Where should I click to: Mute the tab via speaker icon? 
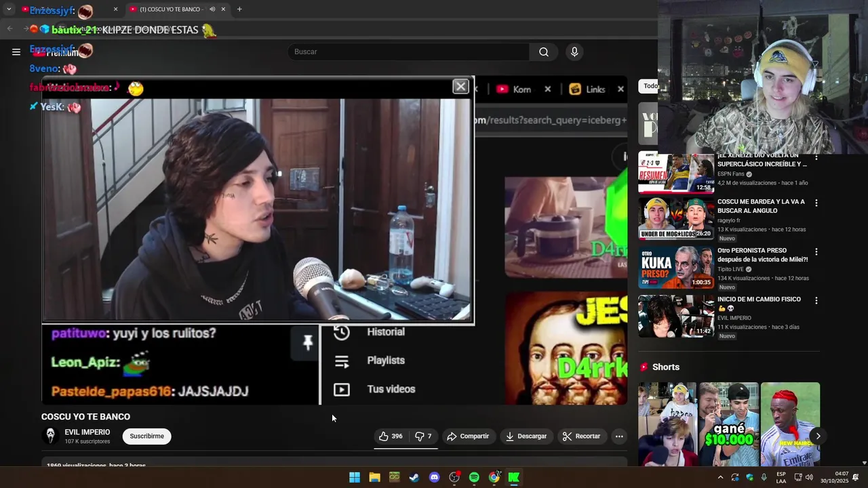pos(212,9)
